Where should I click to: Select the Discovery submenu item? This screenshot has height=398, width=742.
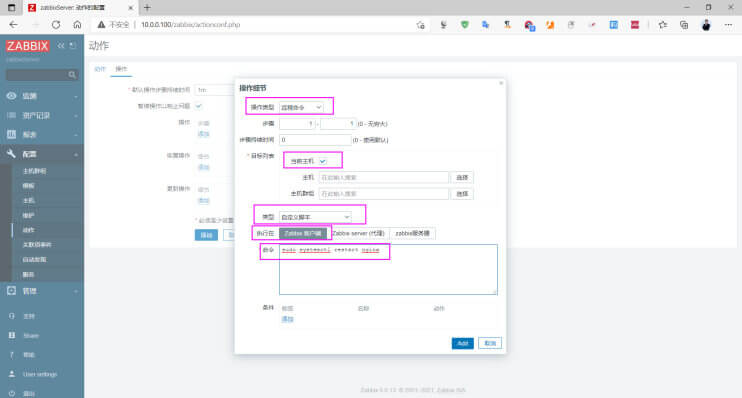coord(34,260)
